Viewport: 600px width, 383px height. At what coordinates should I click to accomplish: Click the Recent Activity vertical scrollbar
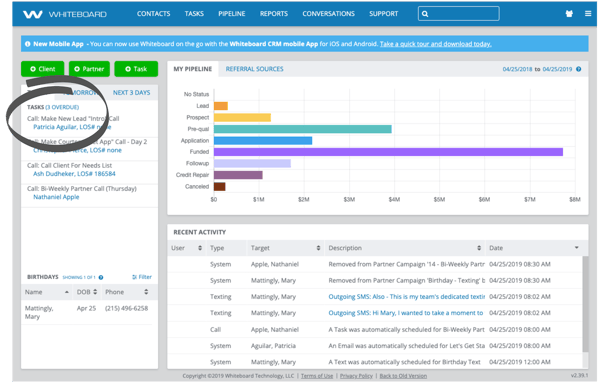(585, 304)
